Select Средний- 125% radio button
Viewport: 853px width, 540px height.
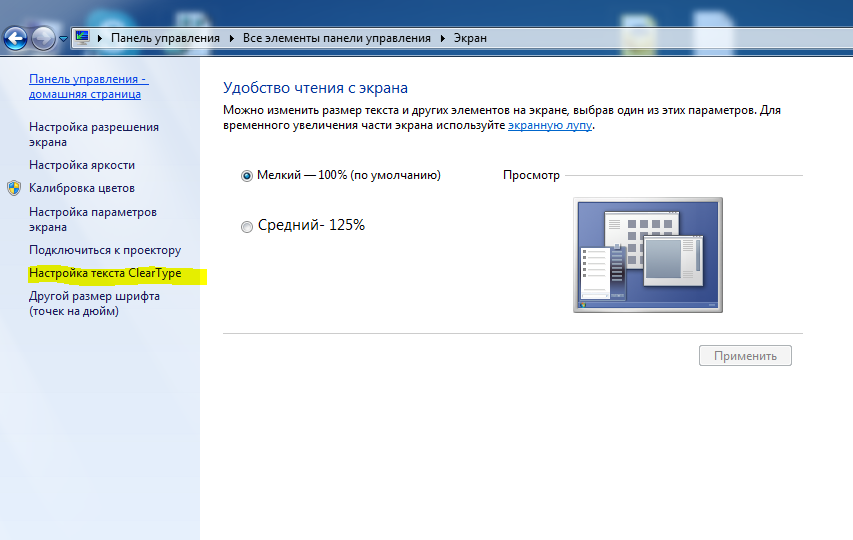point(247,226)
